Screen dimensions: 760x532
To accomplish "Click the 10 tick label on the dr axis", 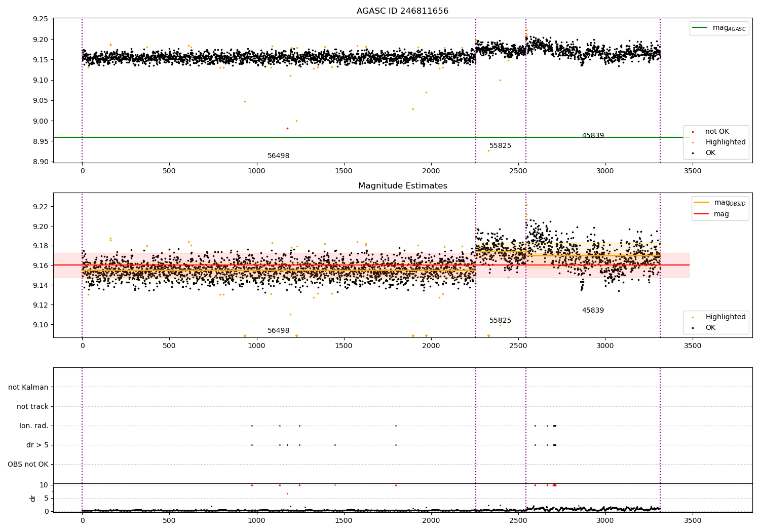I will 44,485.
